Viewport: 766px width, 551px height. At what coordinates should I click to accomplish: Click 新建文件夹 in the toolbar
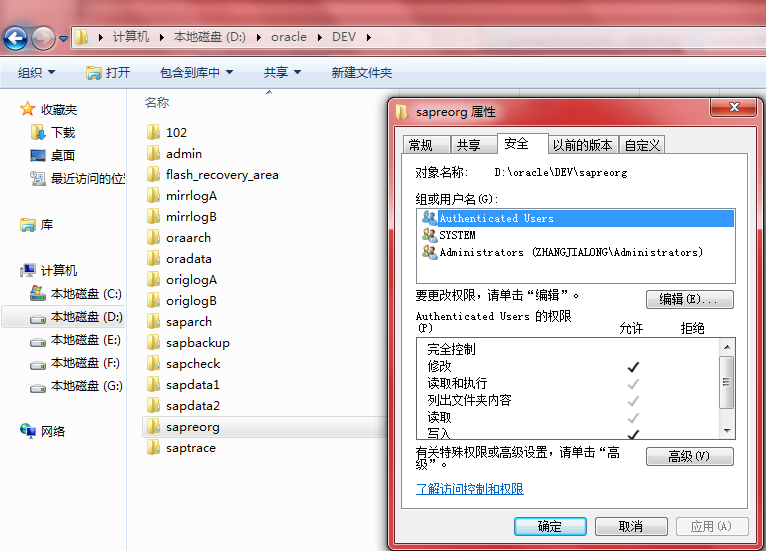[x=362, y=73]
